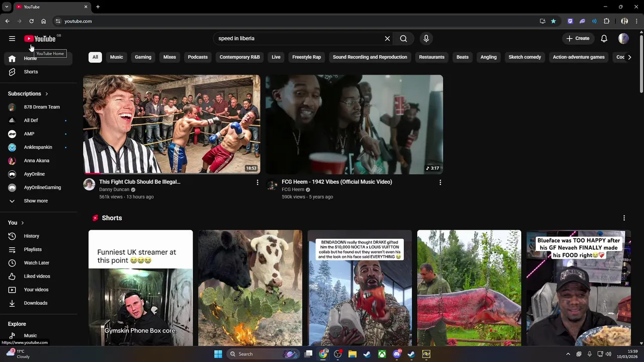Select the Sketch comedy filter chip
This screenshot has width=644, height=362.
(525, 57)
